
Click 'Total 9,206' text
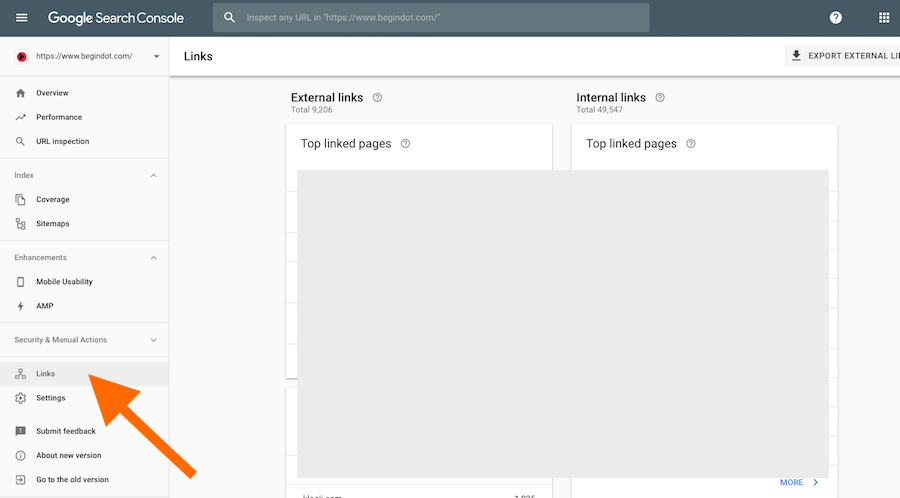311,110
